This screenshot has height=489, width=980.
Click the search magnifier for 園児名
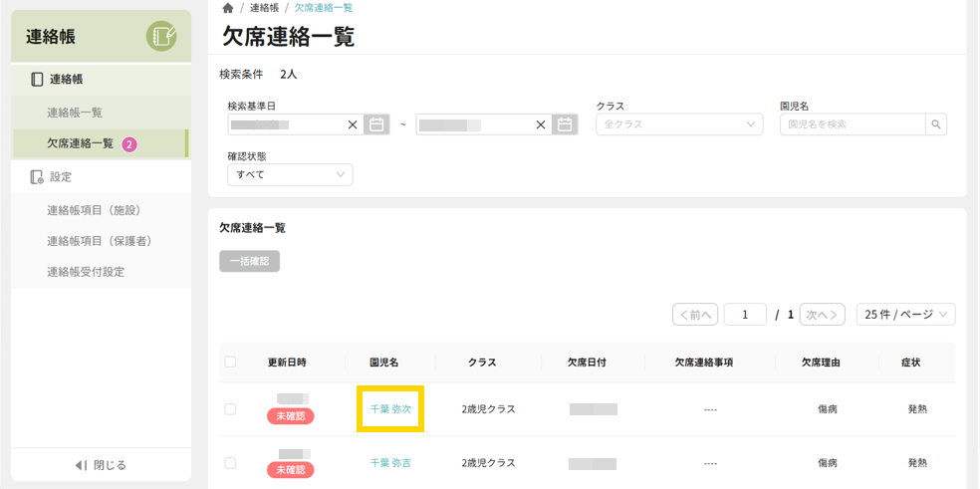[x=935, y=124]
